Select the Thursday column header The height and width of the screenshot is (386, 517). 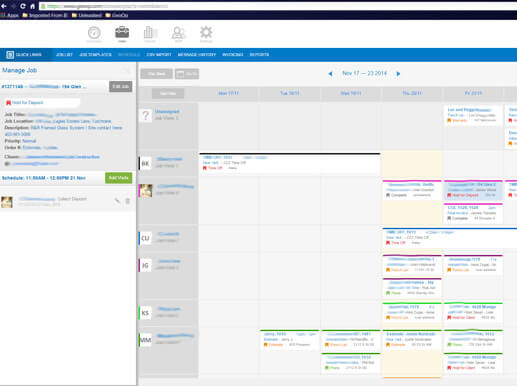click(x=412, y=93)
